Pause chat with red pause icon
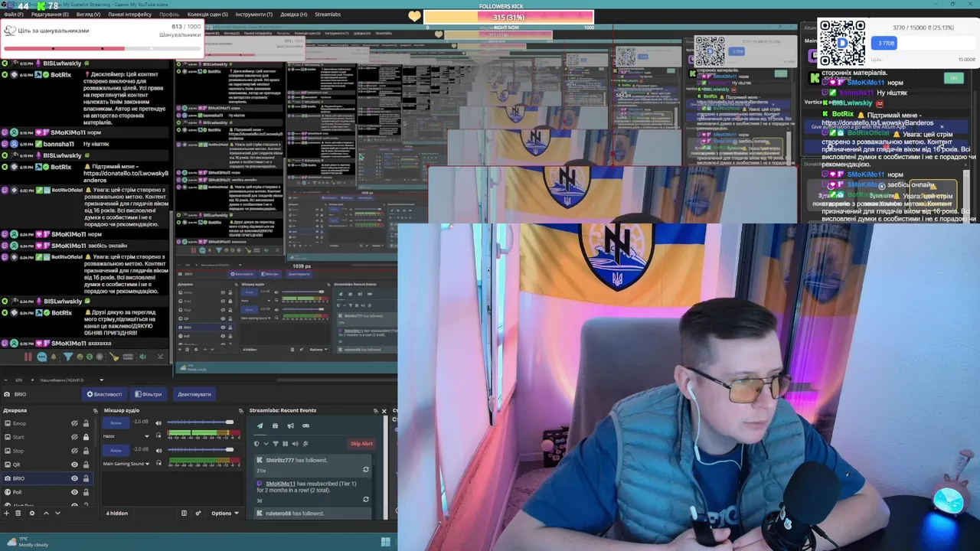Screen dimensions: 980x551 (x=28, y=357)
